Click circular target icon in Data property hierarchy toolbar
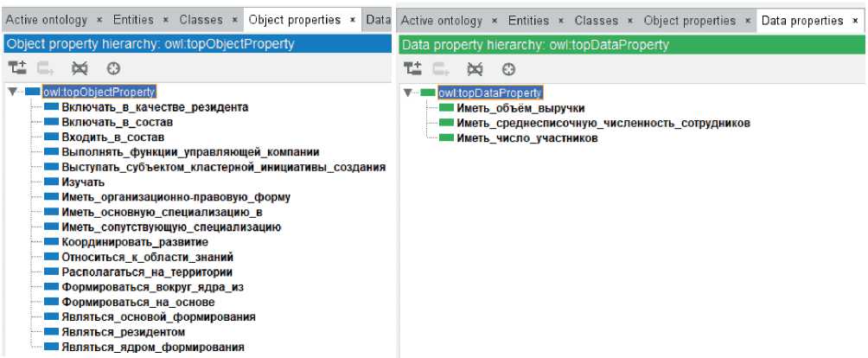This screenshot has height=358, width=868. 508,67
